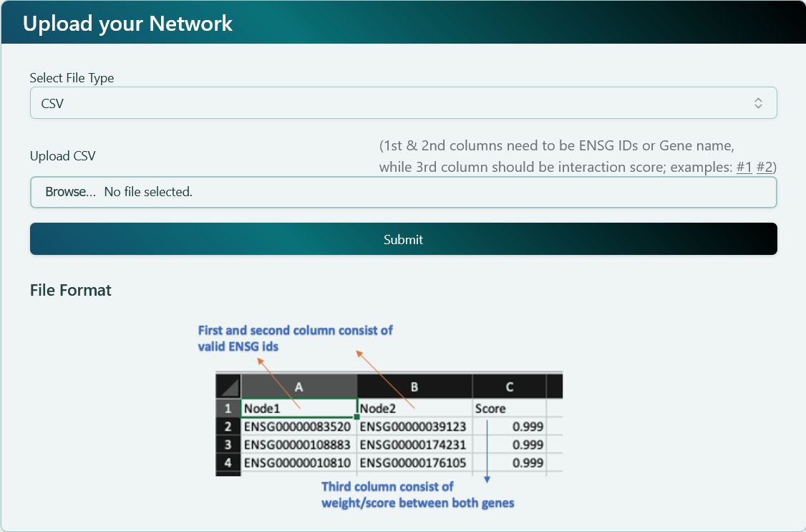Viewport: 806px width, 532px height.
Task: Open example file #2 link
Action: tap(764, 166)
